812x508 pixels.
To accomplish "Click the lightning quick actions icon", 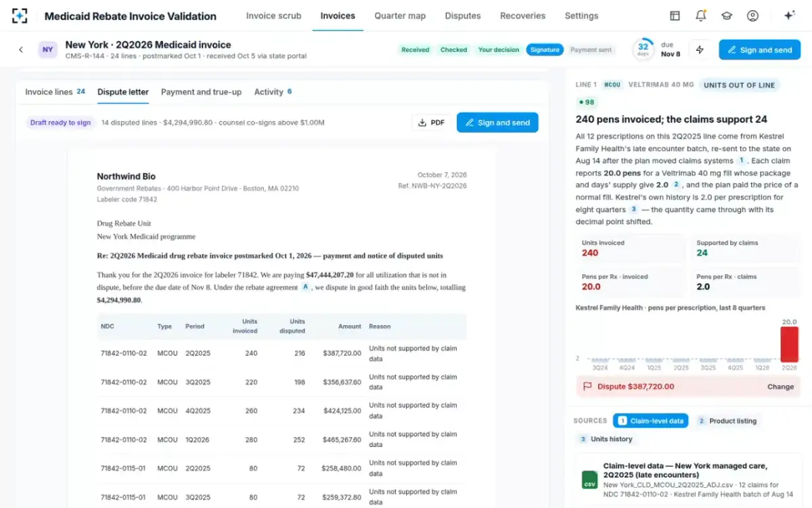I will click(700, 49).
